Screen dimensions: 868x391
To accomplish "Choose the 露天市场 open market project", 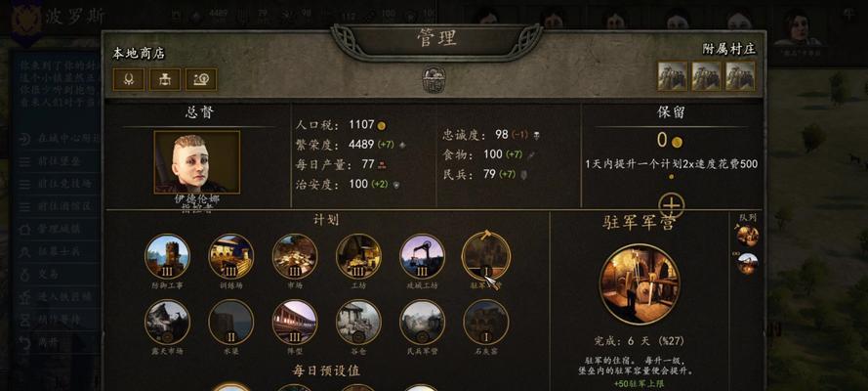I will click(167, 322).
